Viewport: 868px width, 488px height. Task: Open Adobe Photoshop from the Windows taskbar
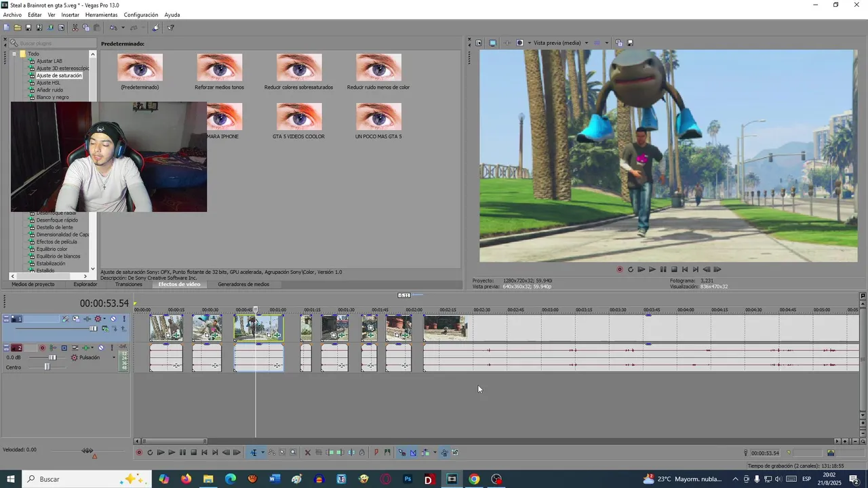pos(408,479)
